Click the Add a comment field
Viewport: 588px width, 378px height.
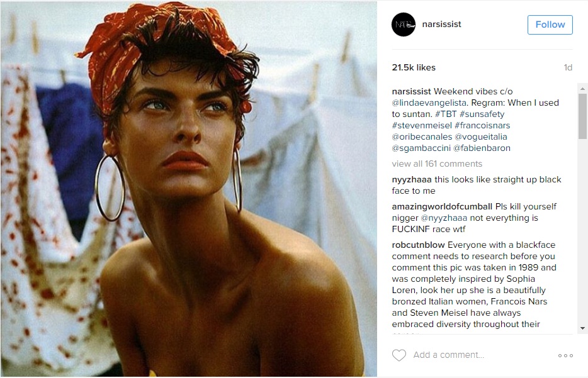[448, 355]
